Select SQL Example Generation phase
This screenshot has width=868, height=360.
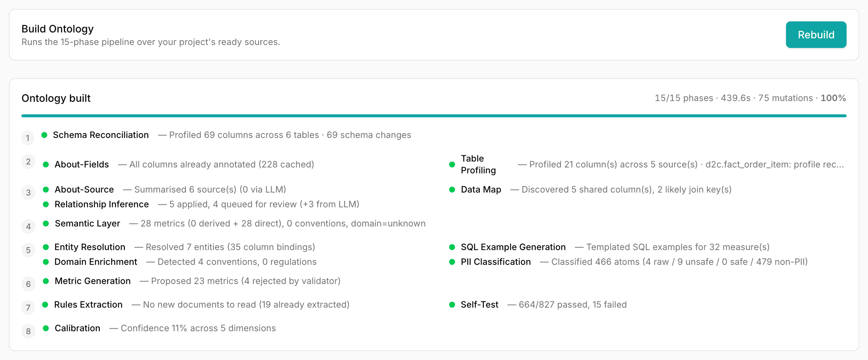point(513,247)
